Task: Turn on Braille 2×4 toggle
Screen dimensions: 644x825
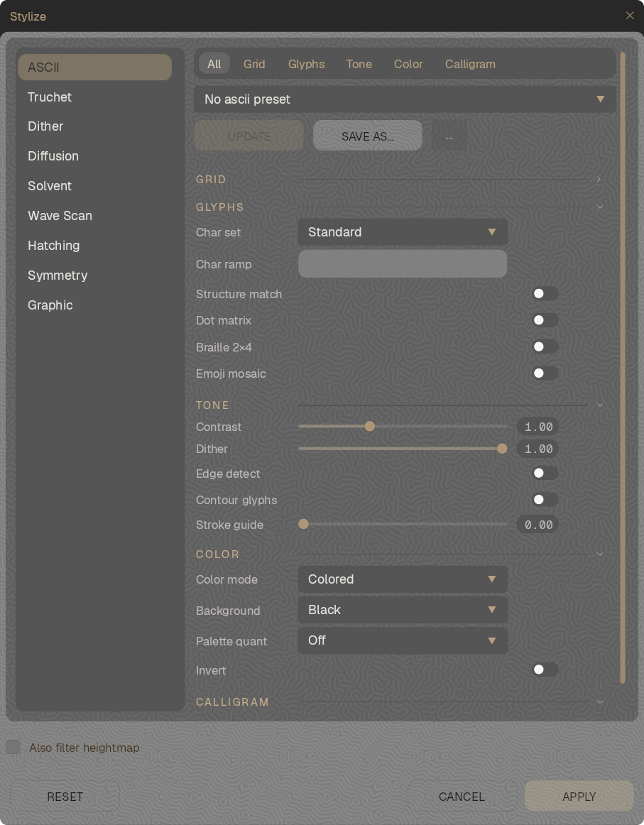Action: click(x=545, y=346)
